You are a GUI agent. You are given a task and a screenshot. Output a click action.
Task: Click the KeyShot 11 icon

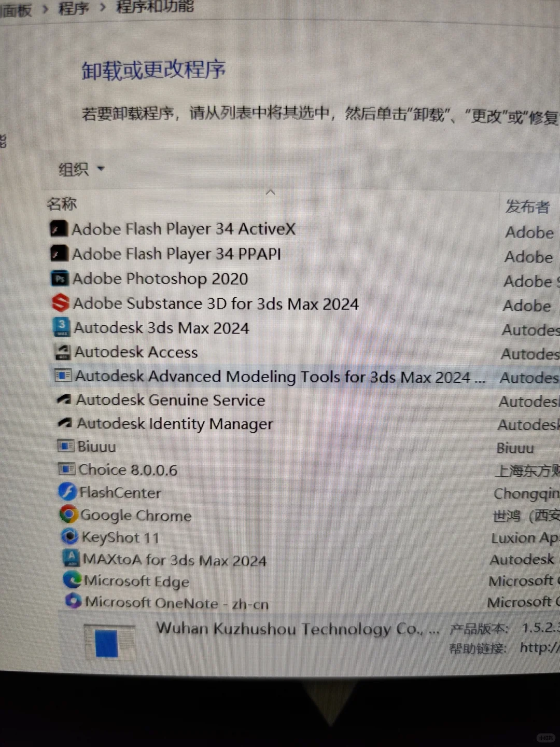69,536
